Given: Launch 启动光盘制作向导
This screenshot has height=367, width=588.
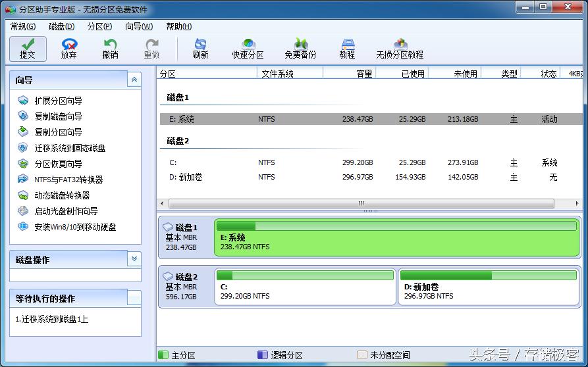Looking at the screenshot, I should click(x=66, y=211).
